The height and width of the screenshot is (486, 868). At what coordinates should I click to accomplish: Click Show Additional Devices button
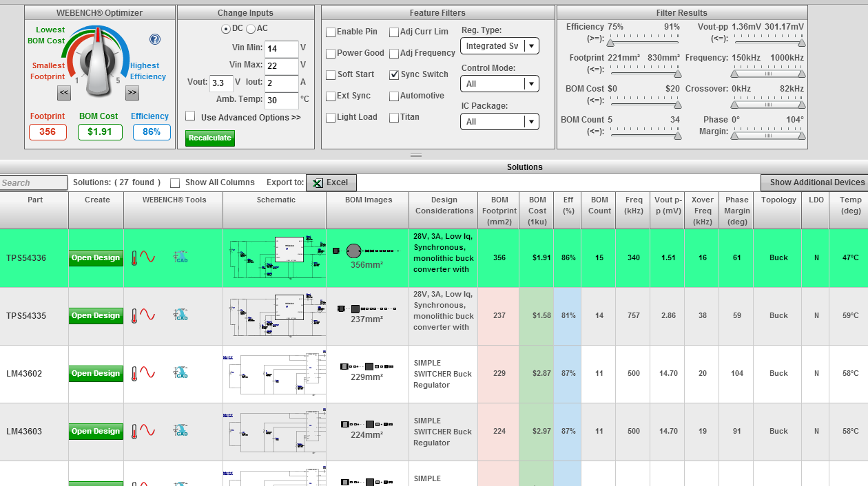(814, 182)
